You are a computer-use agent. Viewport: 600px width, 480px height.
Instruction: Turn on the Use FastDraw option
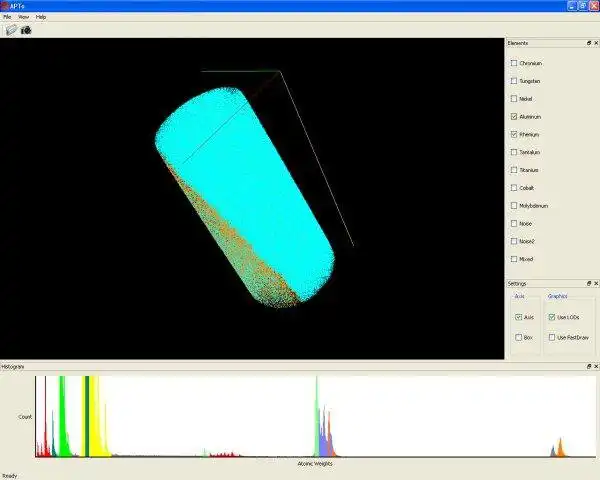click(x=552, y=337)
